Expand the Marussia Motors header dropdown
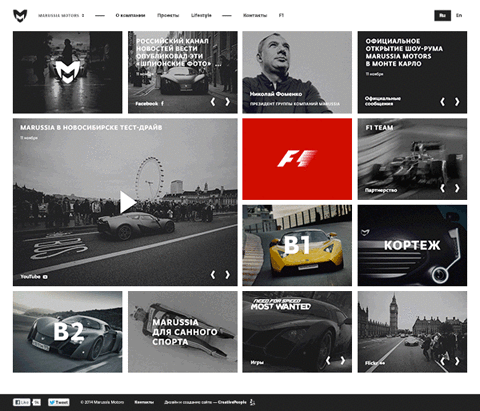 point(61,15)
